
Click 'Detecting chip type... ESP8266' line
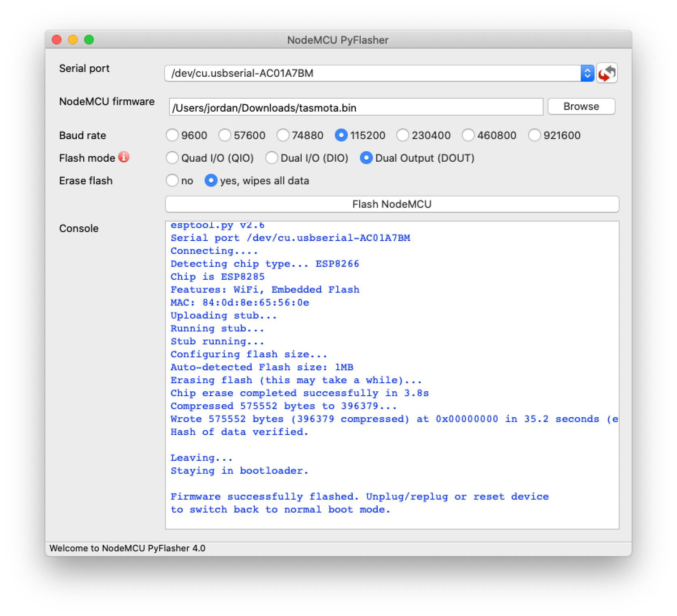(x=265, y=264)
